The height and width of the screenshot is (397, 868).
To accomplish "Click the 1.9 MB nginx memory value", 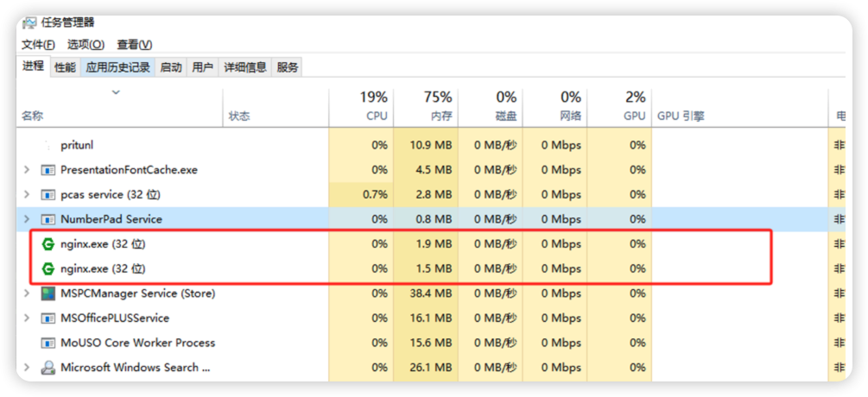I will pos(434,244).
